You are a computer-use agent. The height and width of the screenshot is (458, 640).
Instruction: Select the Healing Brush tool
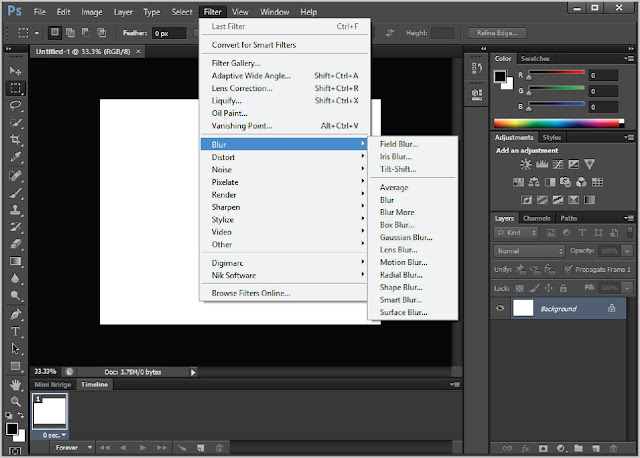pos(15,176)
